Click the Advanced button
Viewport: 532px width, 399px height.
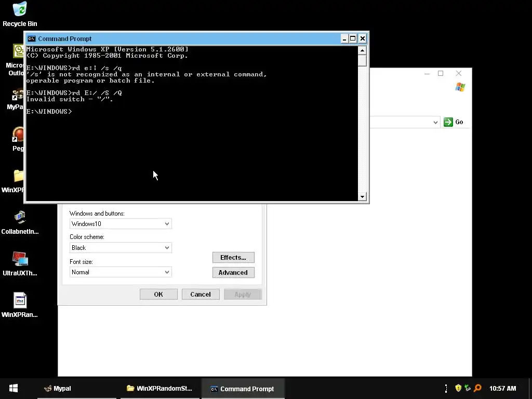coord(233,272)
